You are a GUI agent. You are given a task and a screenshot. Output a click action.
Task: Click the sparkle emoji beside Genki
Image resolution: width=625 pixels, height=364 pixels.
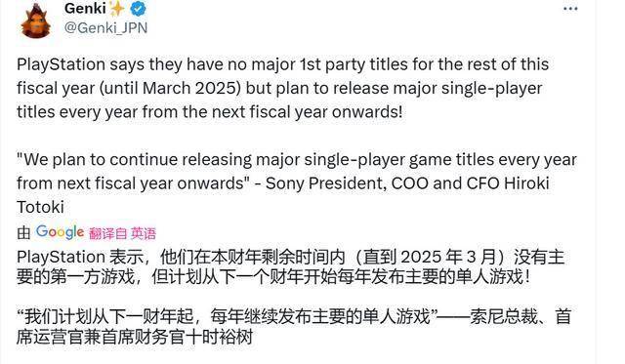tap(117, 9)
